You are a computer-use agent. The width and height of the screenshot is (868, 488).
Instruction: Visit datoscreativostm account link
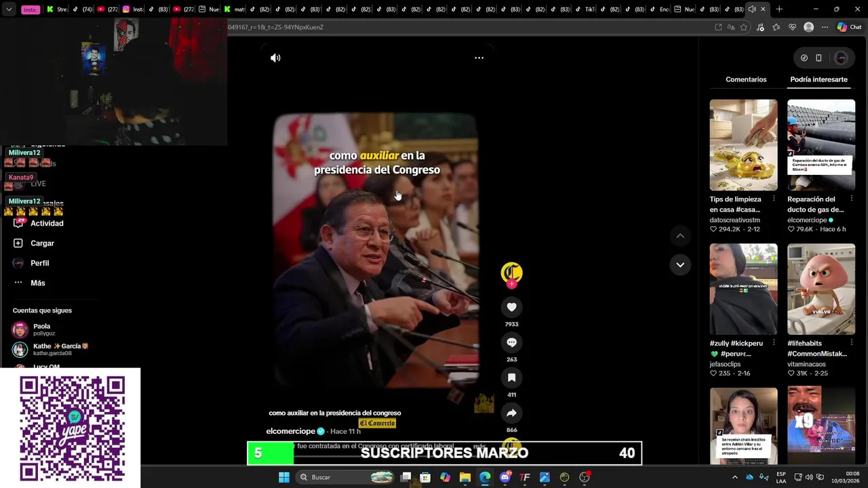click(x=734, y=220)
